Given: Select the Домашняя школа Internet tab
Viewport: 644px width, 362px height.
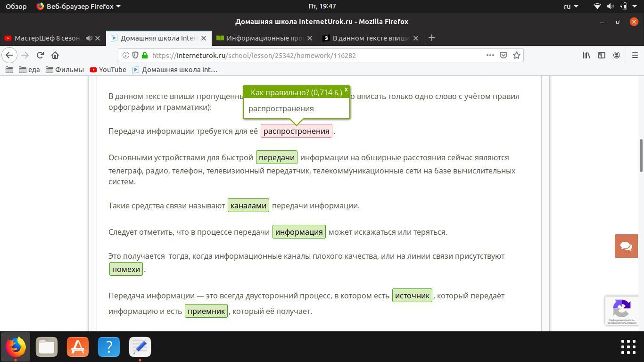Looking at the screenshot, I should pos(159,38).
